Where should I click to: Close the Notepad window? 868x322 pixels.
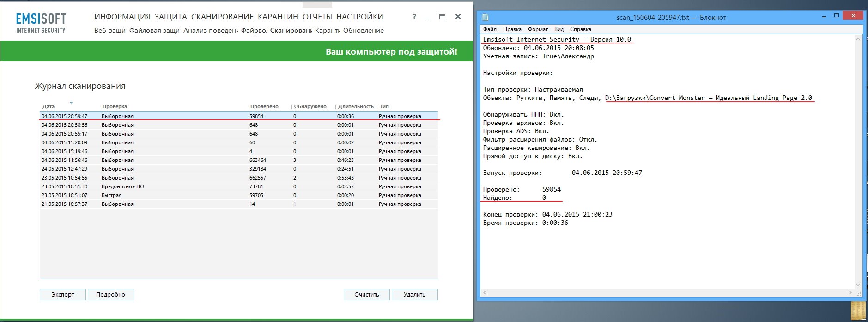click(x=852, y=16)
